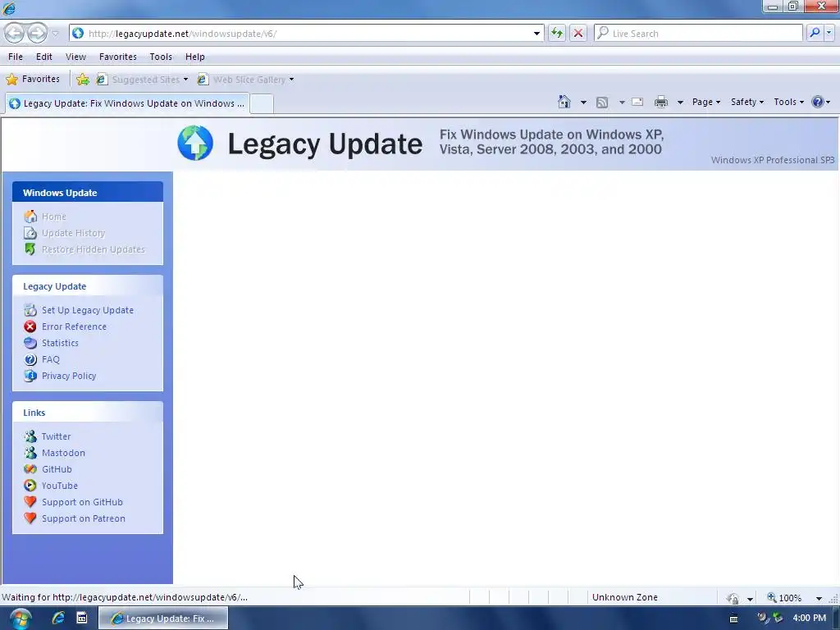The width and height of the screenshot is (840, 630).
Task: Open the Set Up Legacy Update link
Action: (x=88, y=310)
